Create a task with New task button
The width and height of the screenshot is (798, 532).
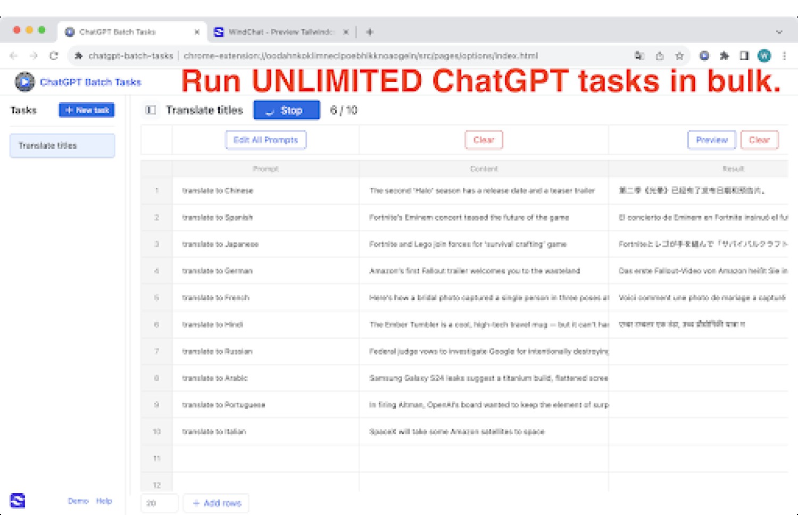coord(87,110)
